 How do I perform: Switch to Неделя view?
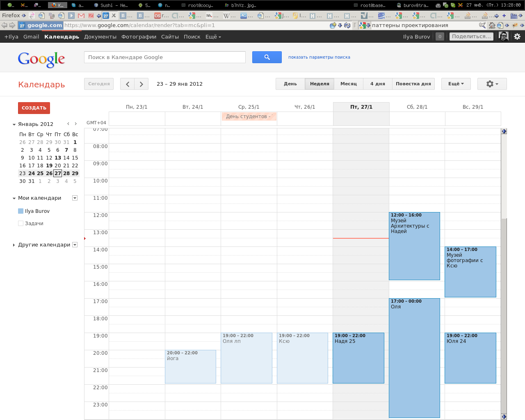320,84
